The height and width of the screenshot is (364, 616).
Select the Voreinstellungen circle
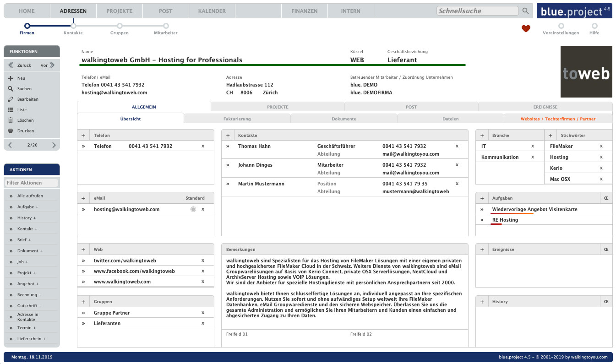coord(561,26)
